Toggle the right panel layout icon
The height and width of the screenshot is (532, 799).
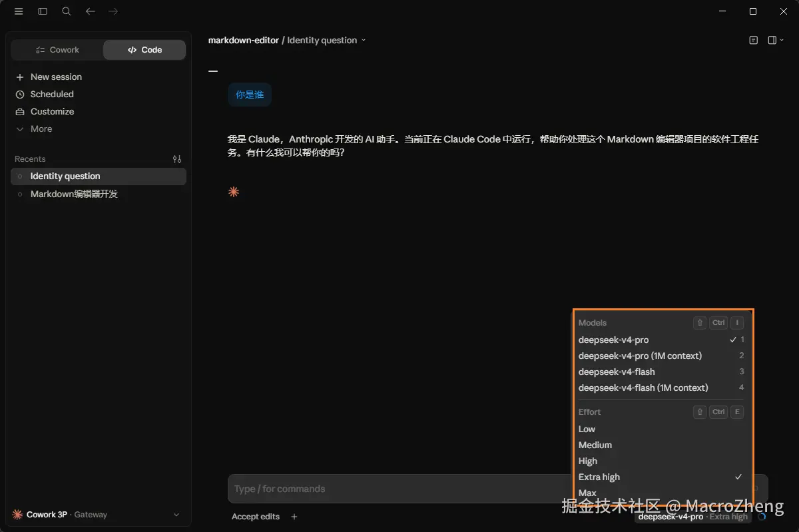772,41
